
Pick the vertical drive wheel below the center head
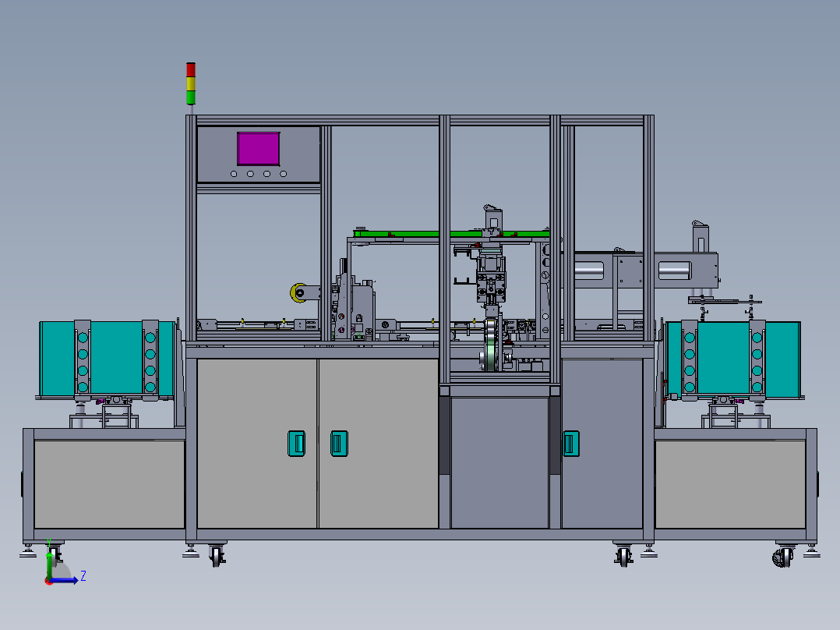[490, 345]
